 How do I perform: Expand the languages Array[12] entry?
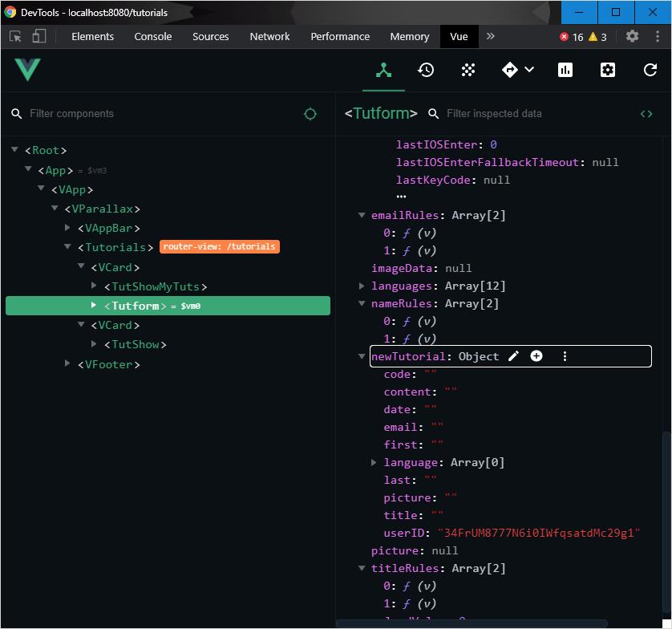pos(361,286)
